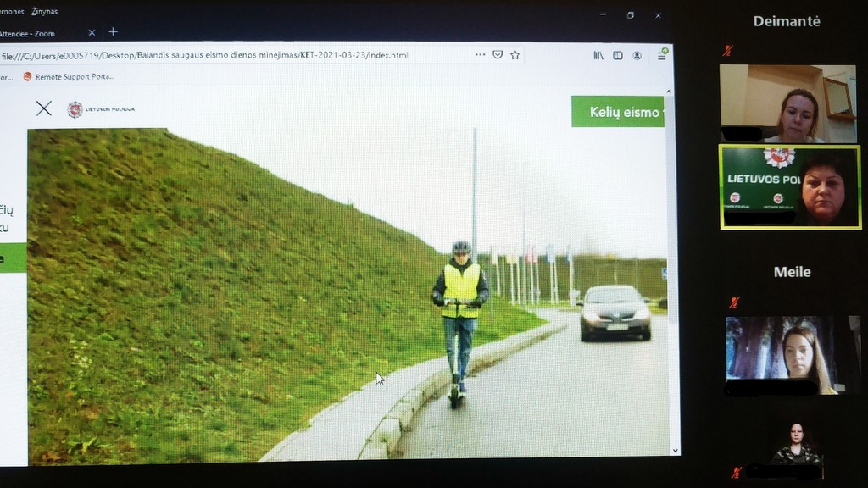Viewport: 868px width, 488px height.
Task: Open page actions three-dot menu
Action: pyautogui.click(x=480, y=55)
